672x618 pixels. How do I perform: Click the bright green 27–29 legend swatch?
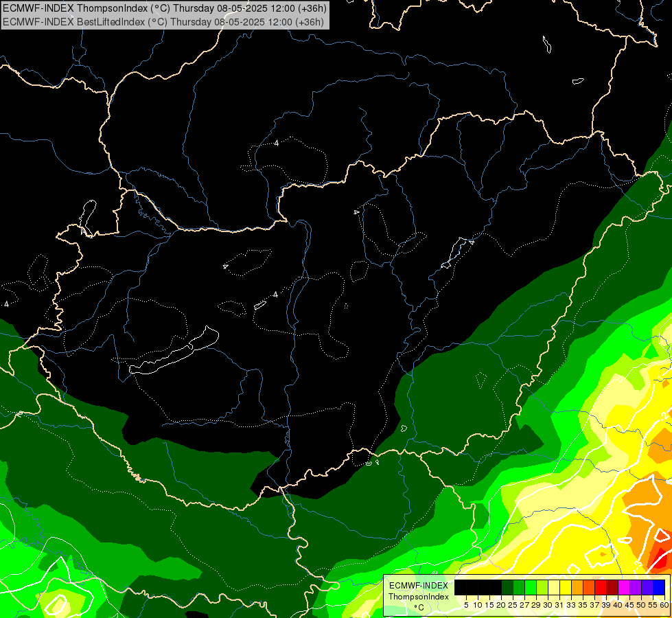click(531, 587)
